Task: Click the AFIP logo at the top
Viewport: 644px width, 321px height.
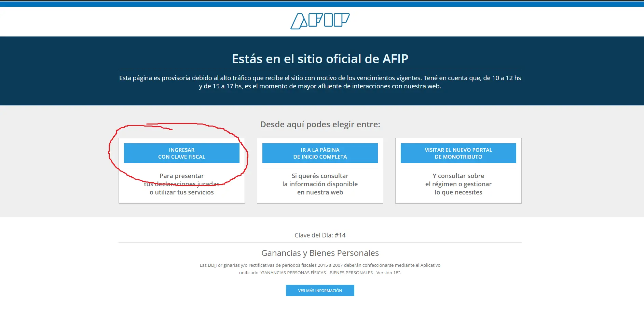Action: click(320, 21)
